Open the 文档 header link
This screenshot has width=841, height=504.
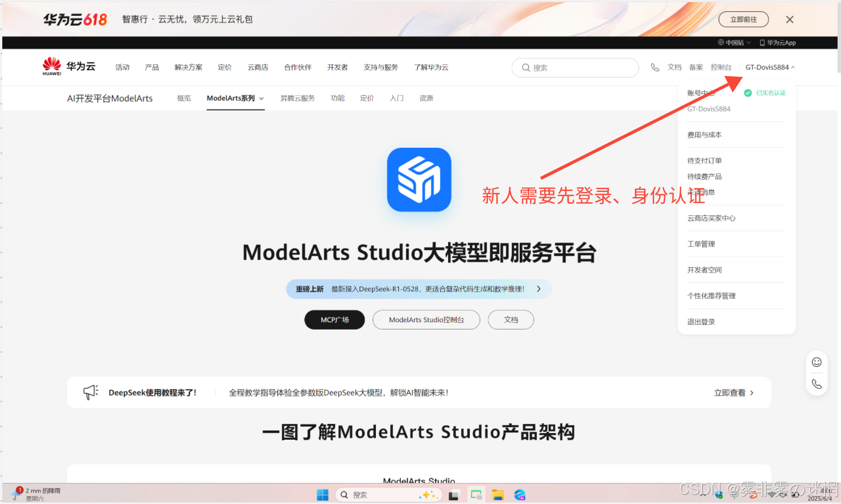[674, 67]
